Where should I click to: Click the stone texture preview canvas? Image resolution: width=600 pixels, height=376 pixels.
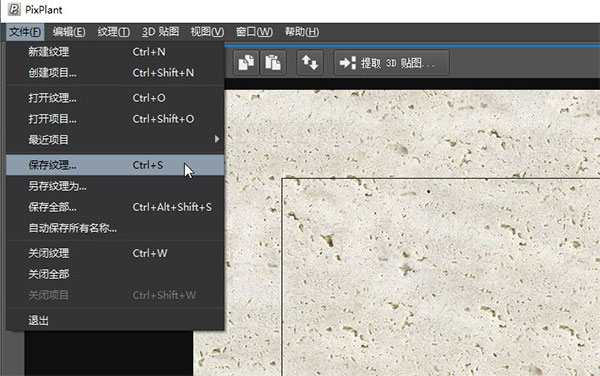pyautogui.click(x=412, y=233)
